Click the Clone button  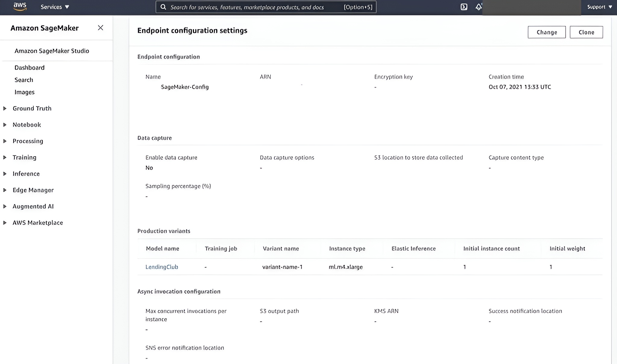point(586,32)
